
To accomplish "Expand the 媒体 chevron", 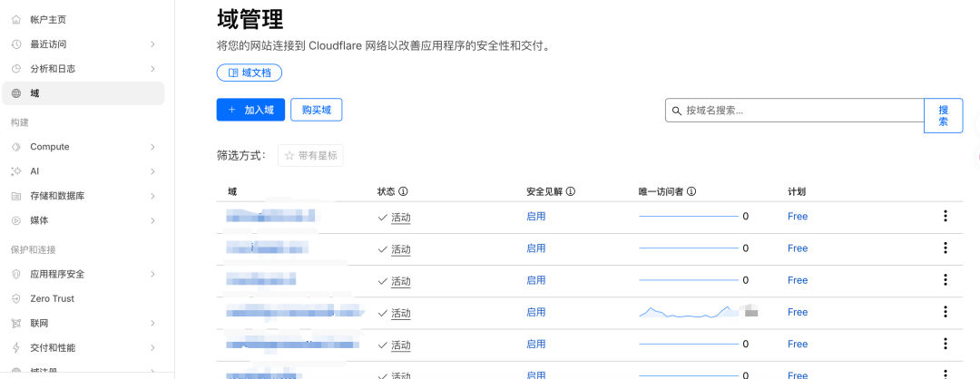I will [x=153, y=220].
